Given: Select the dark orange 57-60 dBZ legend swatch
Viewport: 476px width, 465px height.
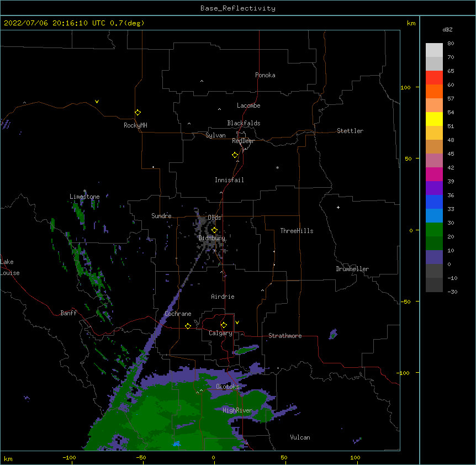Looking at the screenshot, I should click(434, 91).
